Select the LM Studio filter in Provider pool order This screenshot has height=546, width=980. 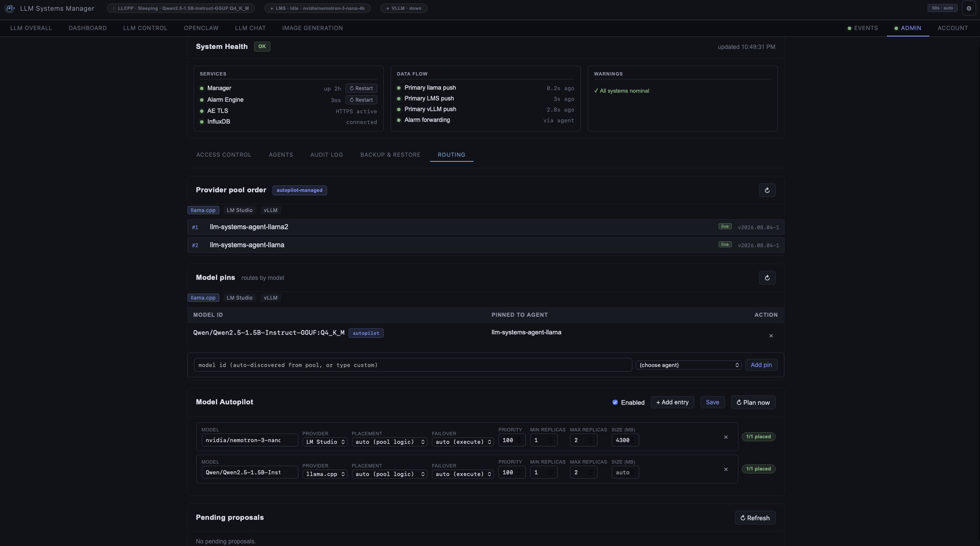pyautogui.click(x=240, y=210)
